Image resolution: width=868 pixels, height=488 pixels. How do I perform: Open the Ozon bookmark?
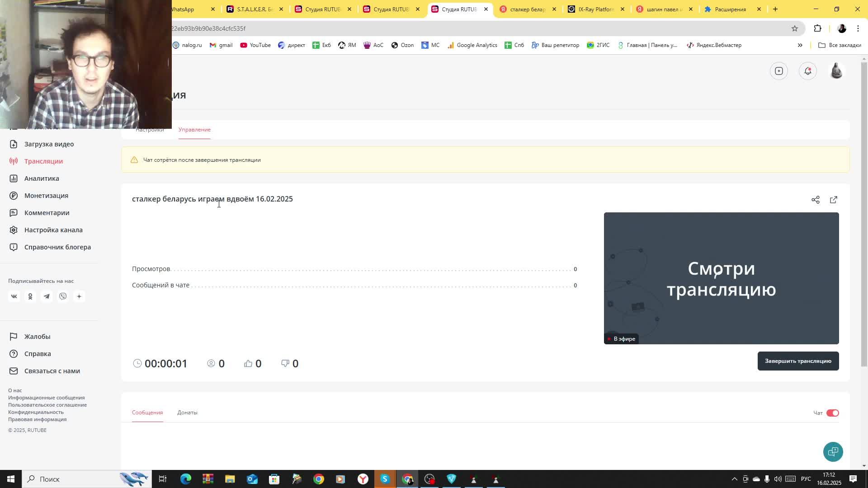[402, 45]
